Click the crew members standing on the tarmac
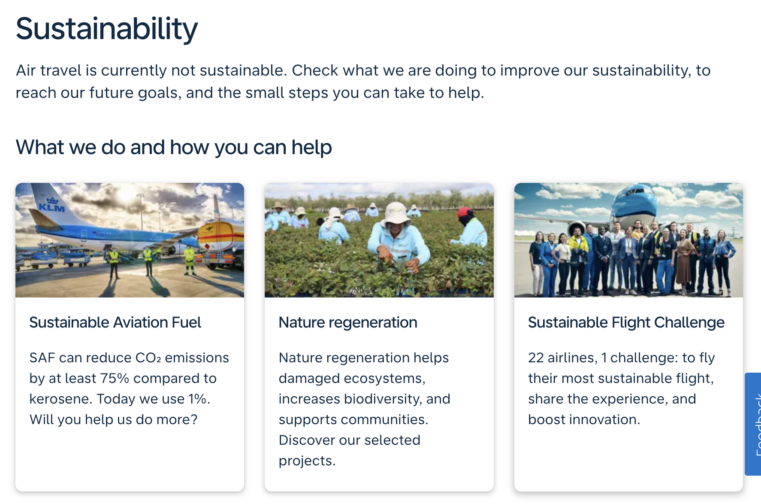761x504 pixels. click(632, 259)
